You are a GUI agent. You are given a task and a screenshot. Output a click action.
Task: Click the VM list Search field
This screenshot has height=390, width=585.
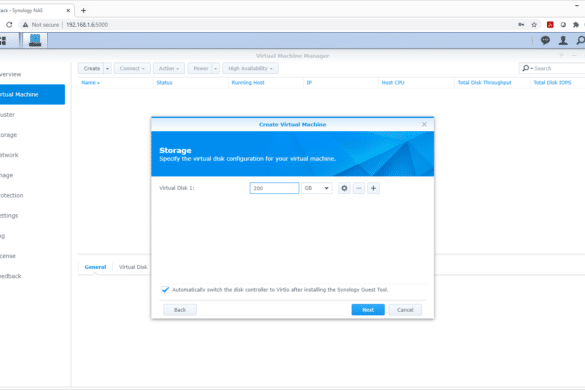(x=559, y=68)
